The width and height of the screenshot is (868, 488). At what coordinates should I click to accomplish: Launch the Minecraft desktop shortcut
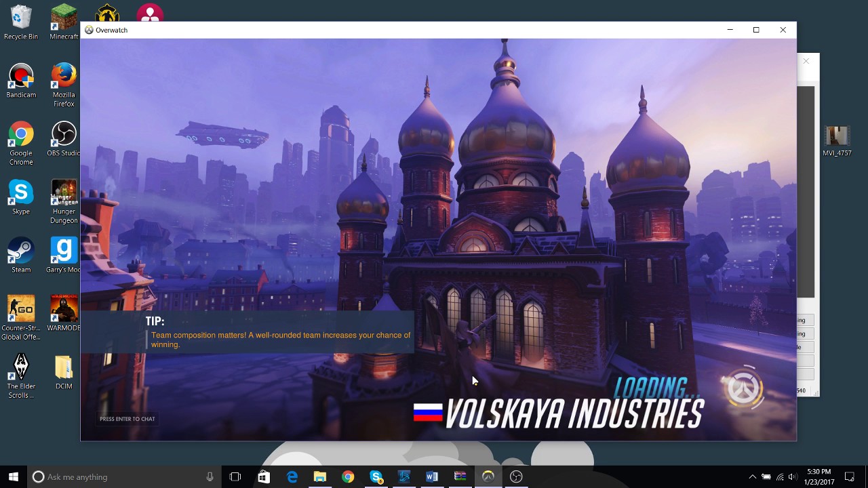(64, 22)
